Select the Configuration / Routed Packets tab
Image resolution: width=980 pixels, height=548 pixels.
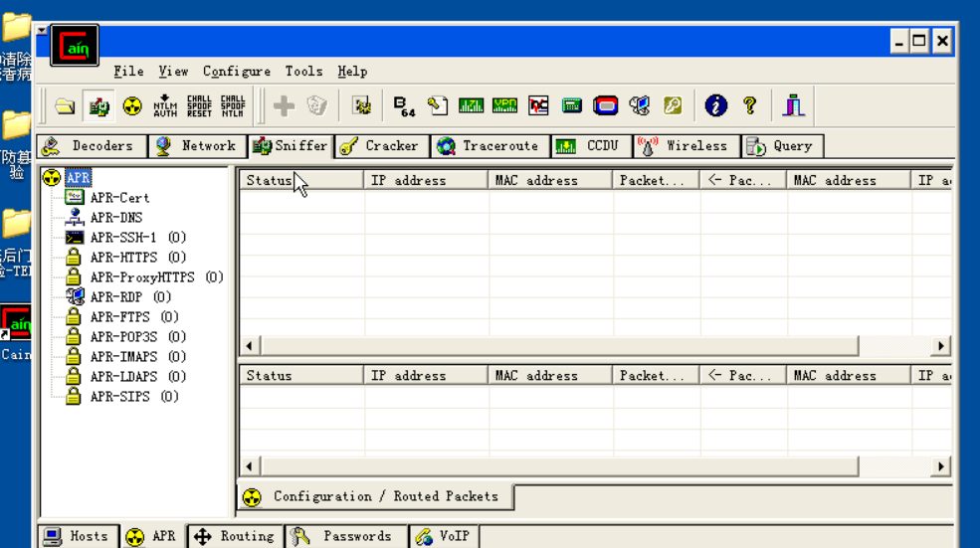(375, 496)
